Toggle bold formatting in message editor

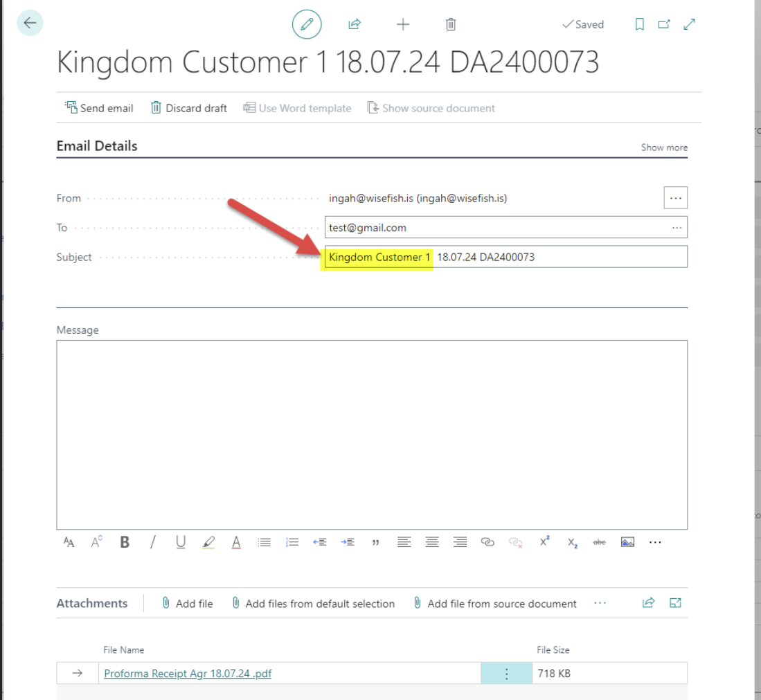click(x=125, y=542)
